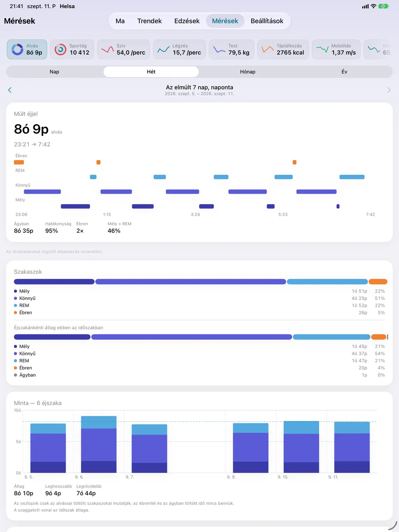
Task: Tap the Mobilitás mobility trend icon
Action: [322, 49]
